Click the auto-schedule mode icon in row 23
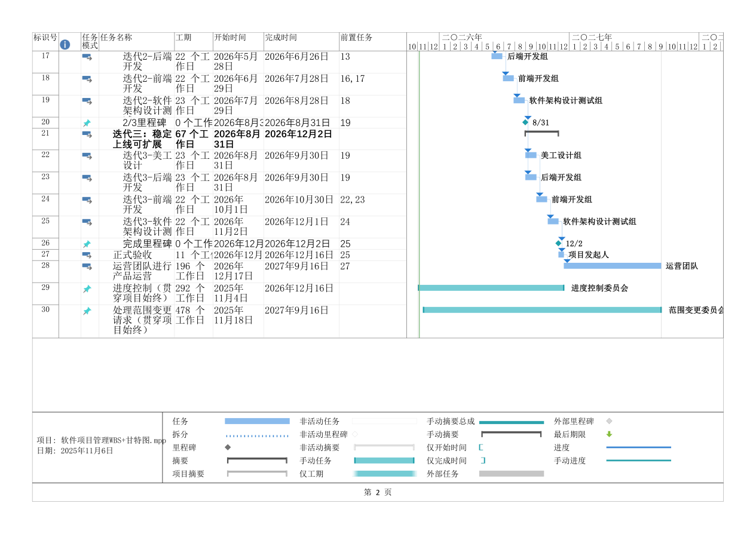Screen dimensions: 756x534 [87, 178]
